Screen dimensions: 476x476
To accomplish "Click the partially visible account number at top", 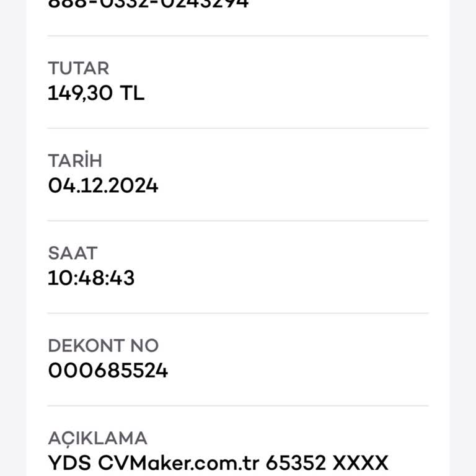I will click(148, 4).
